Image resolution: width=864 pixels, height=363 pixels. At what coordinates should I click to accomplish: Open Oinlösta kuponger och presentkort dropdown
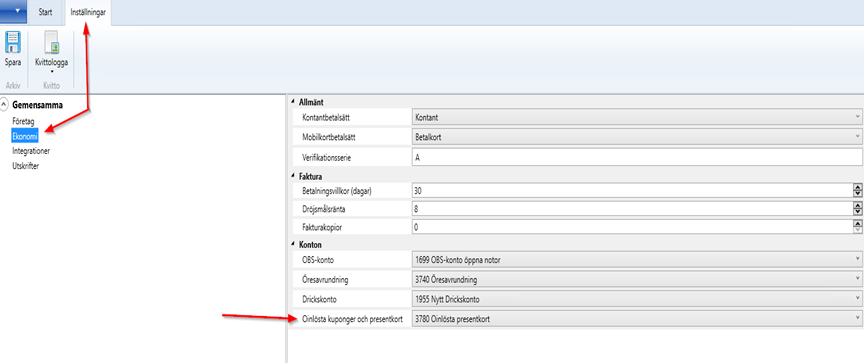(636, 318)
